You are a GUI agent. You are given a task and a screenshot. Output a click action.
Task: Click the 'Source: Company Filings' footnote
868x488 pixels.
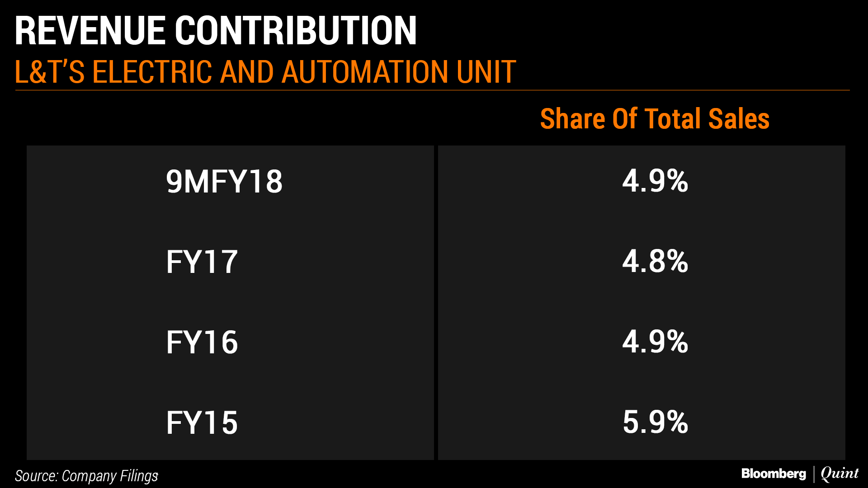click(86, 476)
